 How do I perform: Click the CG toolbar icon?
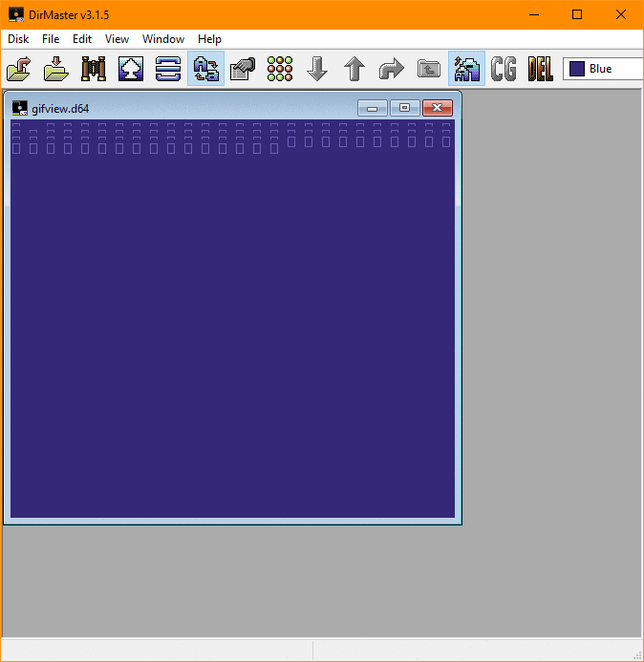pos(504,69)
